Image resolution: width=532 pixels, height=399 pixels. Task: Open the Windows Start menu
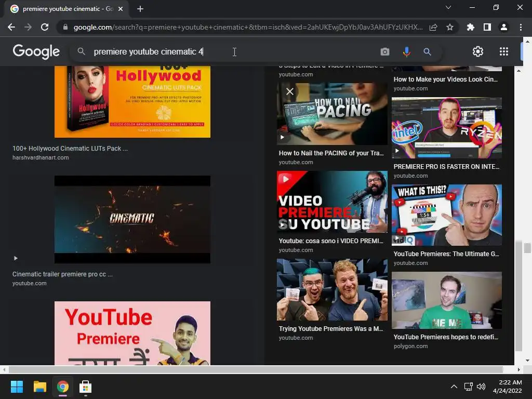point(17,387)
